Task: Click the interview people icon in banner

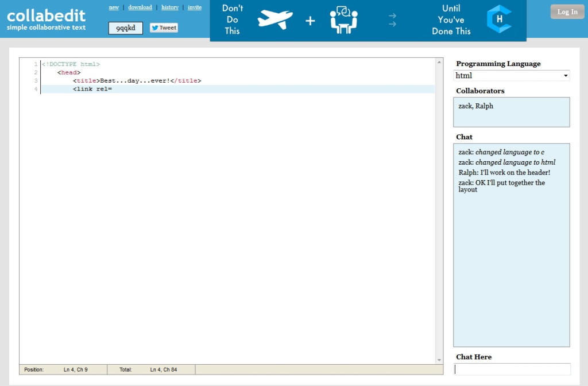Action: point(343,20)
